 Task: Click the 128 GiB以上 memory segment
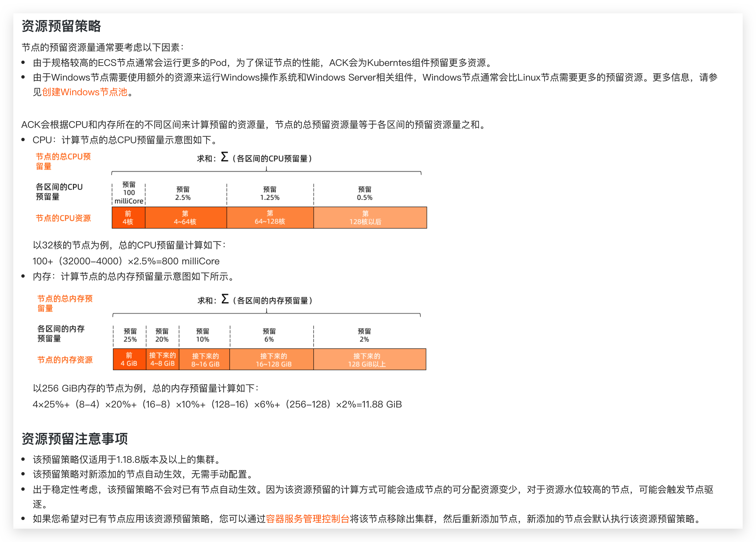click(370, 359)
